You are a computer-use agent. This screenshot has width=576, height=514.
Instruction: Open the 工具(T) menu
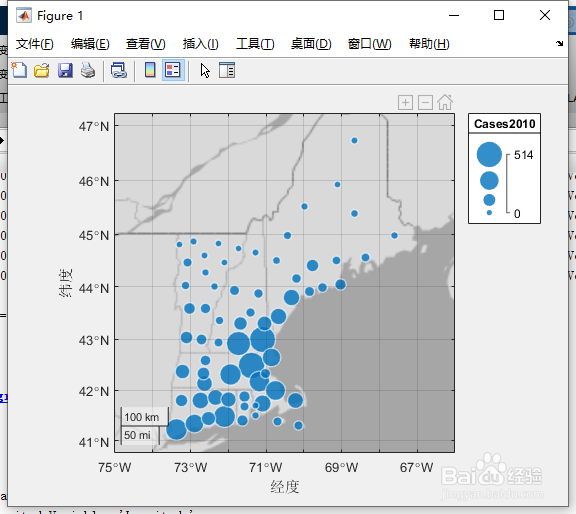tap(255, 44)
